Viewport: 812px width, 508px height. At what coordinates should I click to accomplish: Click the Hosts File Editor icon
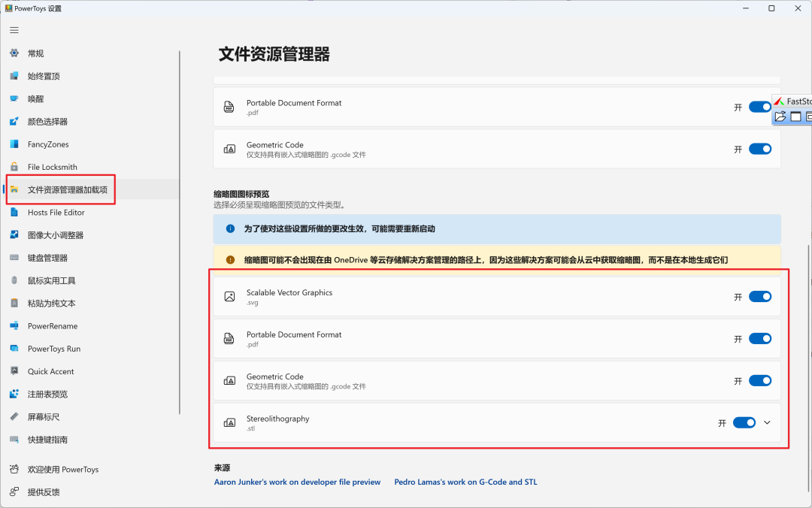tap(14, 213)
